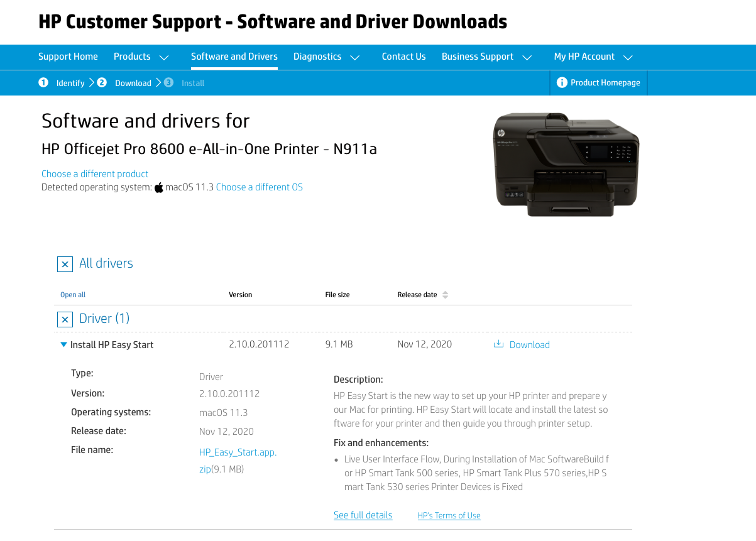Click the Release date column header
This screenshot has height=541, width=756.
click(417, 295)
